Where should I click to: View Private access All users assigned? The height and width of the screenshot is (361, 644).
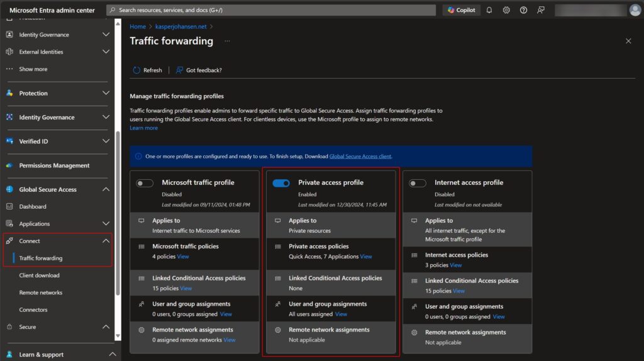click(341, 314)
